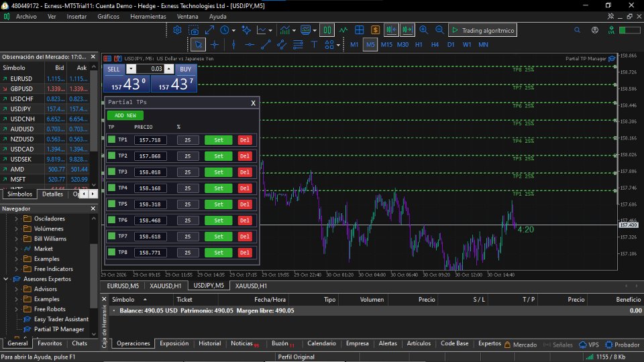The height and width of the screenshot is (362, 644).
Task: Select the line chart type icon
Action: click(x=261, y=30)
